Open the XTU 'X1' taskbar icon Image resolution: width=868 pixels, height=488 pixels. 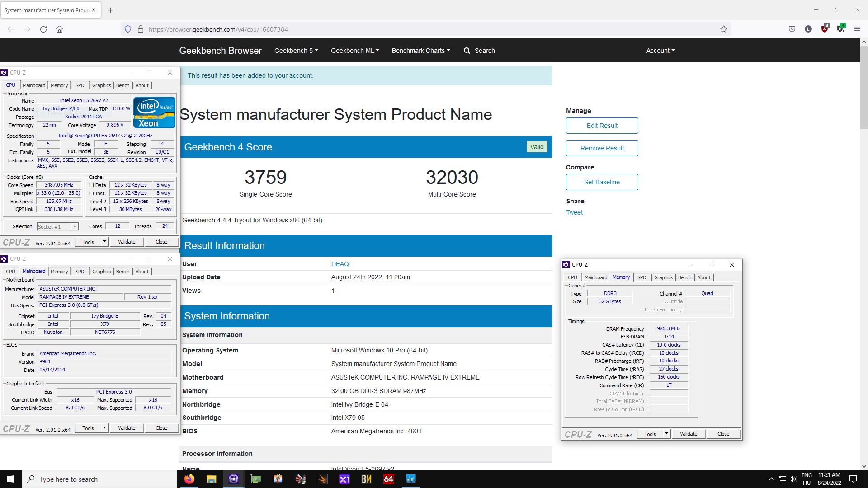pos(344,479)
